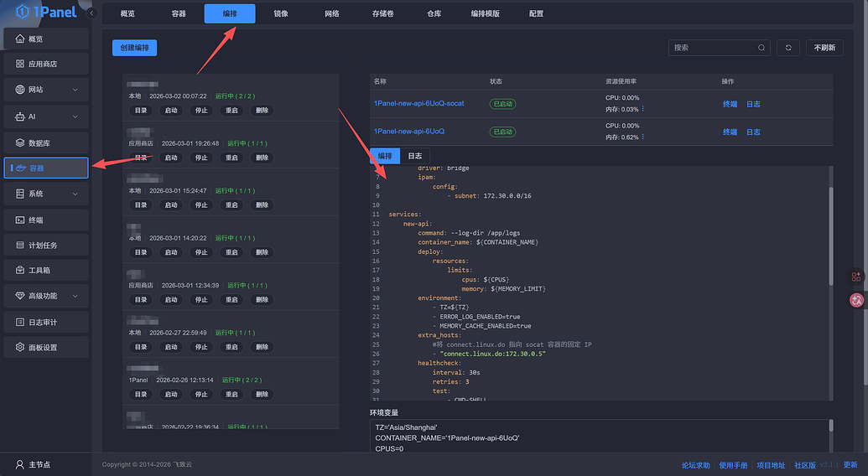Click 启动 for the 14:20:22 compose entry
868x476 pixels.
[171, 252]
